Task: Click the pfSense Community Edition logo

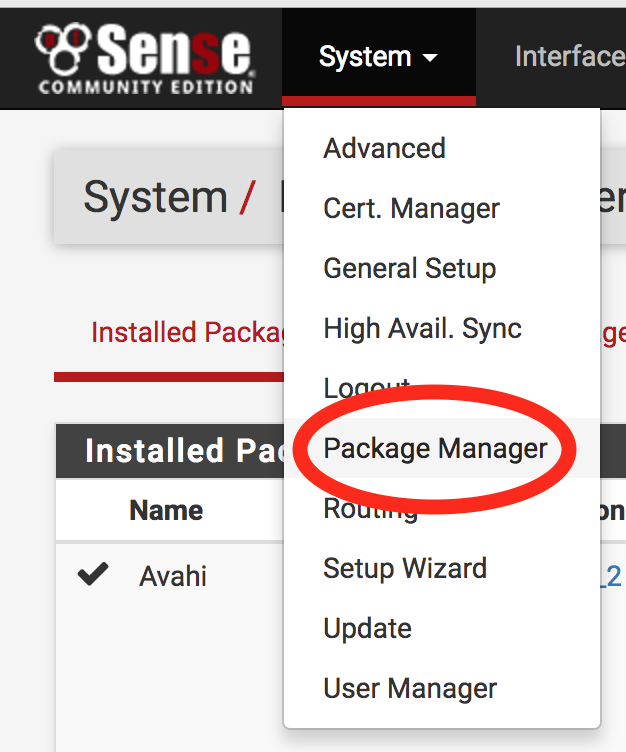Action: point(145,58)
